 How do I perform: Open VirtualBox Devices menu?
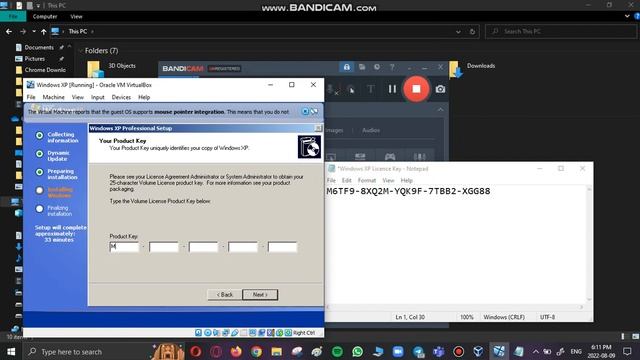click(x=121, y=97)
